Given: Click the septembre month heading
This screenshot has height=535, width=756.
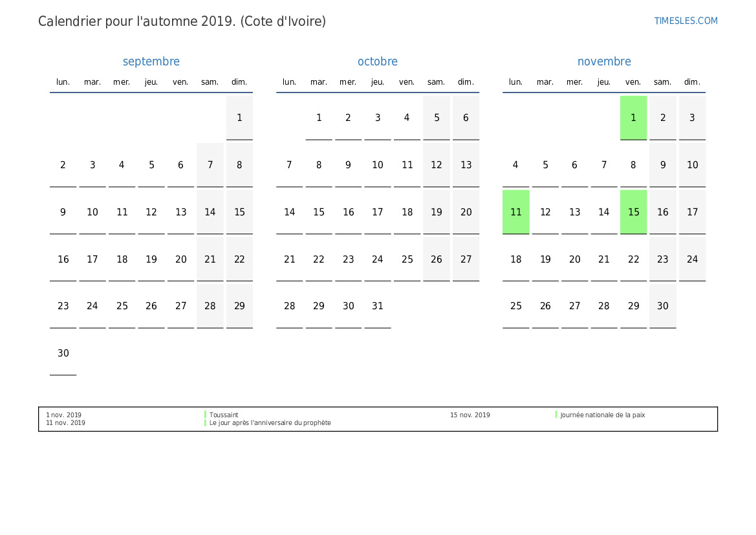Looking at the screenshot, I should 151,61.
